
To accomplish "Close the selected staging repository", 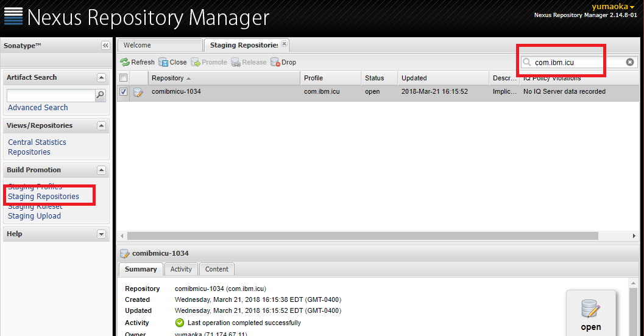I will point(172,62).
